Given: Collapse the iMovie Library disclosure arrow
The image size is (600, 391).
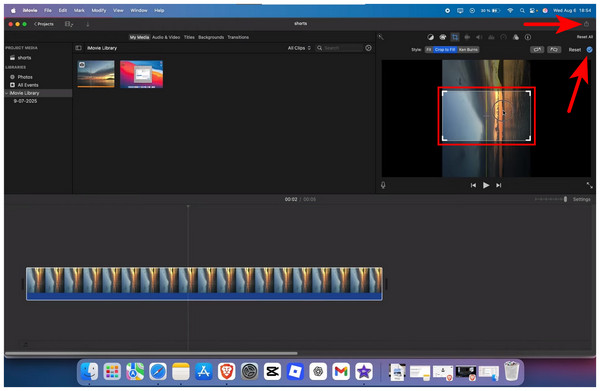Looking at the screenshot, I should point(7,93).
